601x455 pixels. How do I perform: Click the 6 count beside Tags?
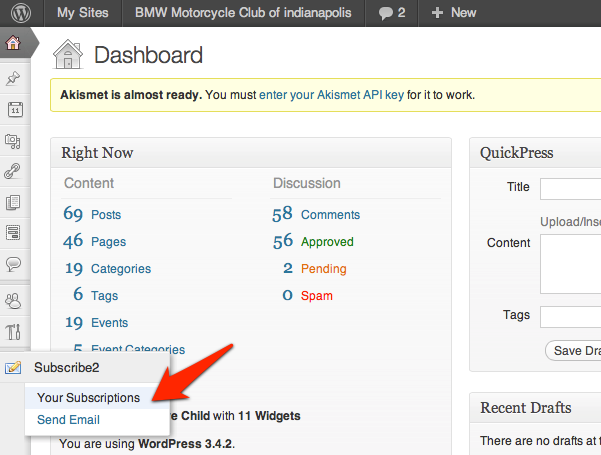[x=78, y=294]
